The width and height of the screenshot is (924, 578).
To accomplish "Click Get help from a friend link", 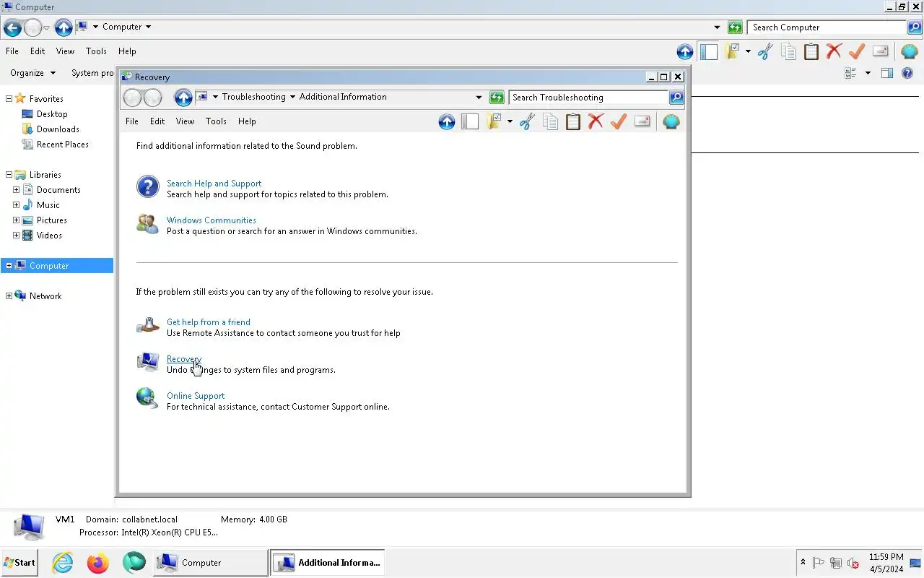I will pyautogui.click(x=209, y=322).
